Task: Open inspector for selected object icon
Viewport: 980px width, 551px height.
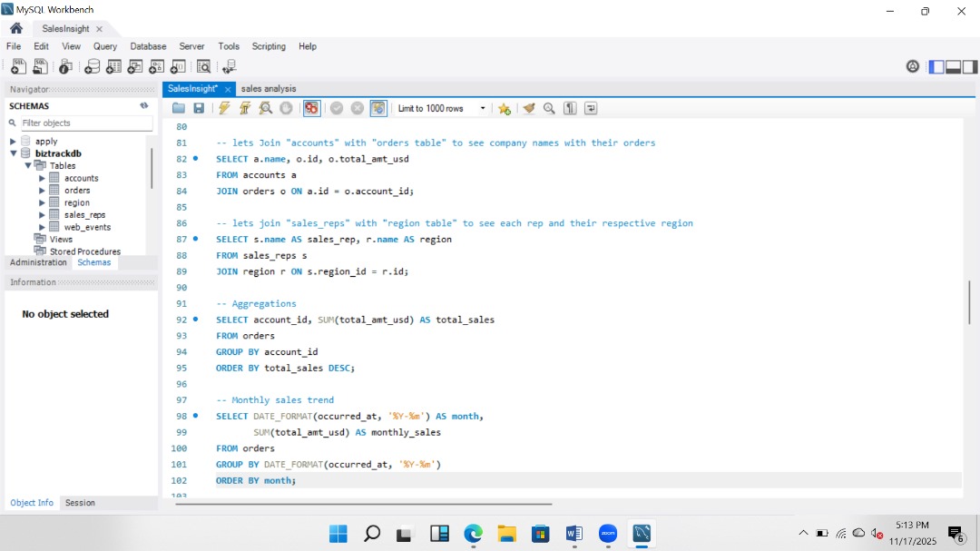Action: click(x=65, y=66)
